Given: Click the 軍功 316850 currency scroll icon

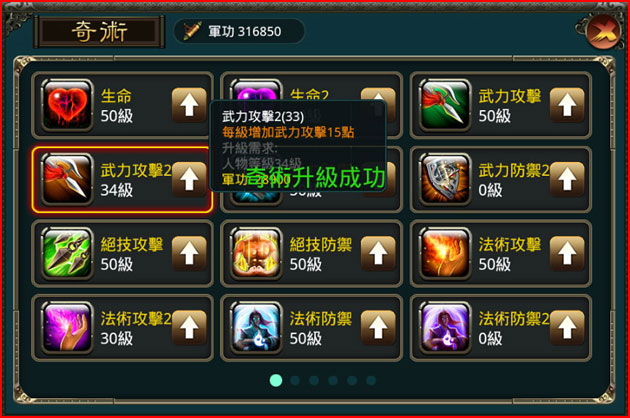Looking at the screenshot, I should (x=192, y=31).
